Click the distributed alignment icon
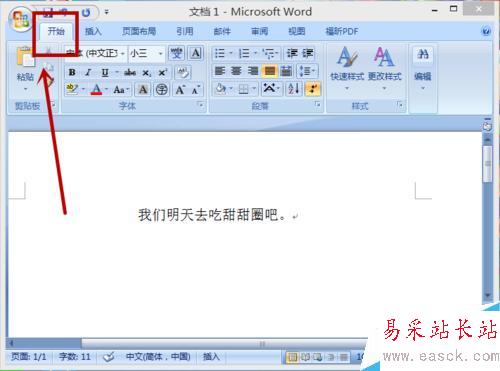This screenshot has width=500, height=371. tap(286, 71)
